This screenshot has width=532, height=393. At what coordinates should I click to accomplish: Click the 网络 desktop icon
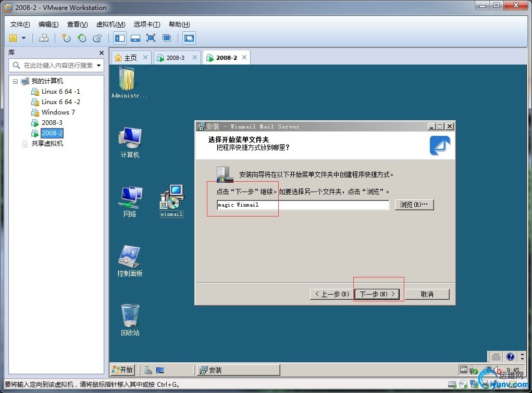[130, 201]
